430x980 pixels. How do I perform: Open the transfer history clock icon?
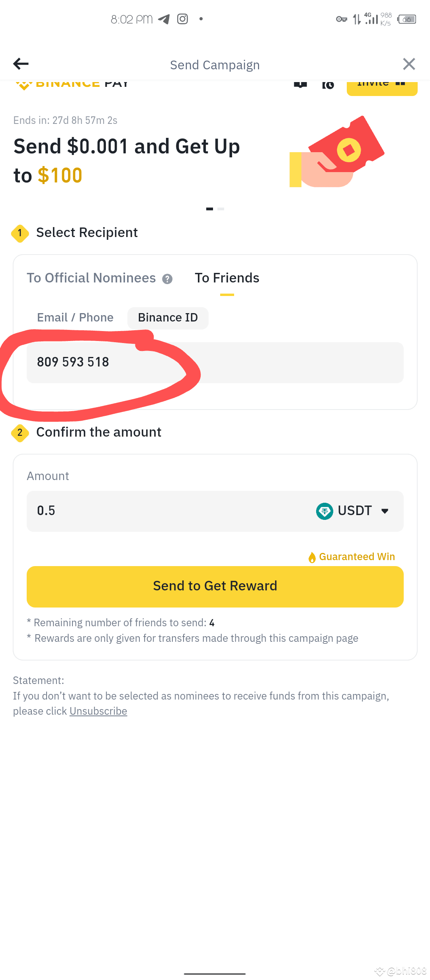pyautogui.click(x=328, y=84)
